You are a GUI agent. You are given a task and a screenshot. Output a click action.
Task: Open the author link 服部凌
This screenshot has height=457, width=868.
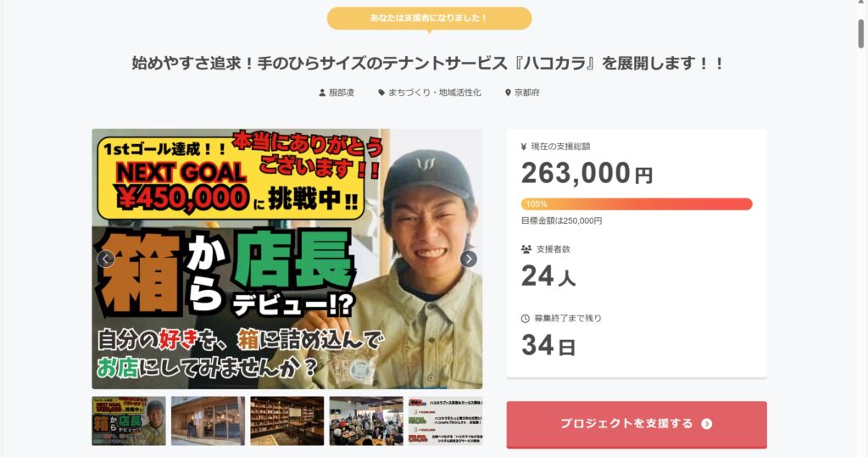[342, 93]
